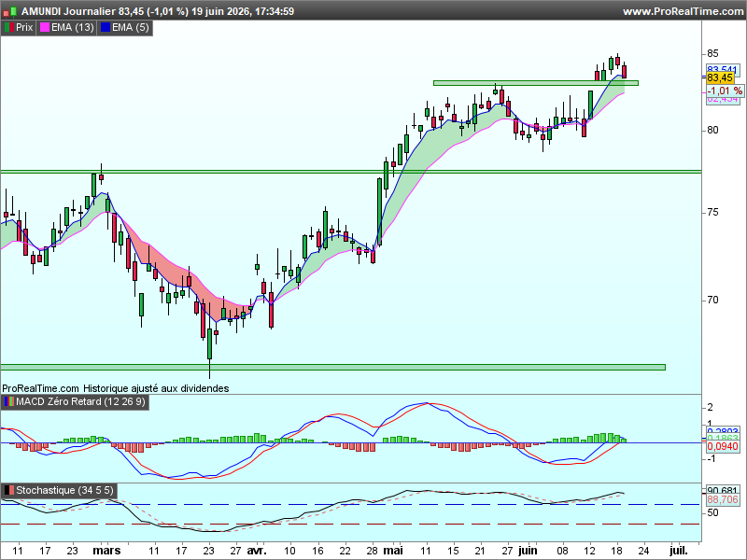This screenshot has height=560, width=747.
Task: Click the blue dashed overbought stochastic line
Action: click(351, 504)
